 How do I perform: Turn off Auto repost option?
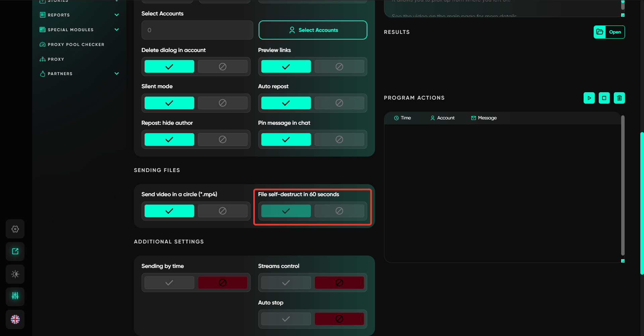point(339,103)
